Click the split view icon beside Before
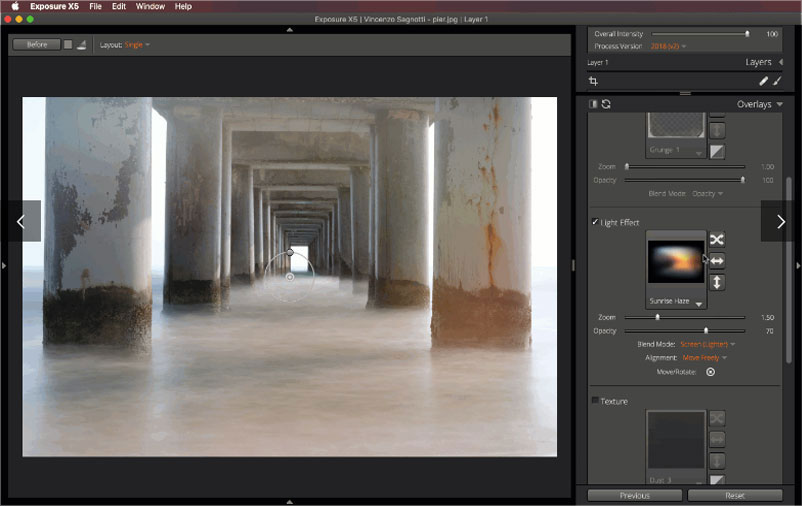 (x=68, y=45)
